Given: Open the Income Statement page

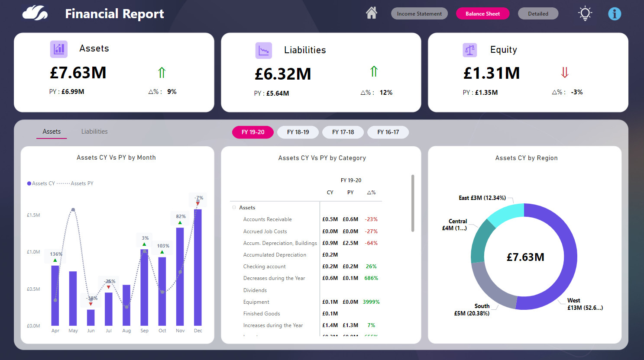Looking at the screenshot, I should 419,13.
